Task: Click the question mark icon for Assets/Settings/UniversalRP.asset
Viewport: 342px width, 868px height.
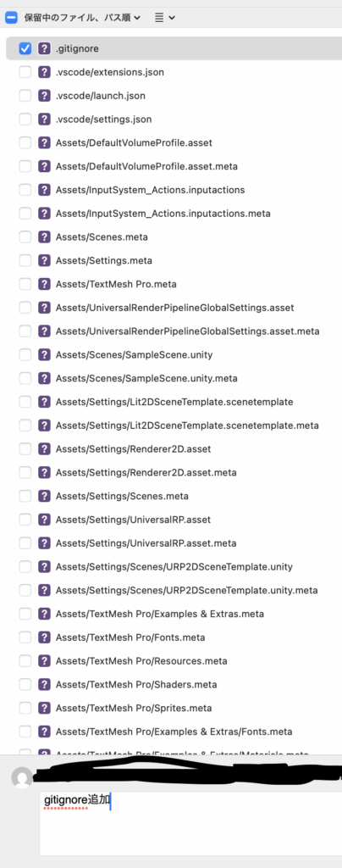Action: point(44,520)
